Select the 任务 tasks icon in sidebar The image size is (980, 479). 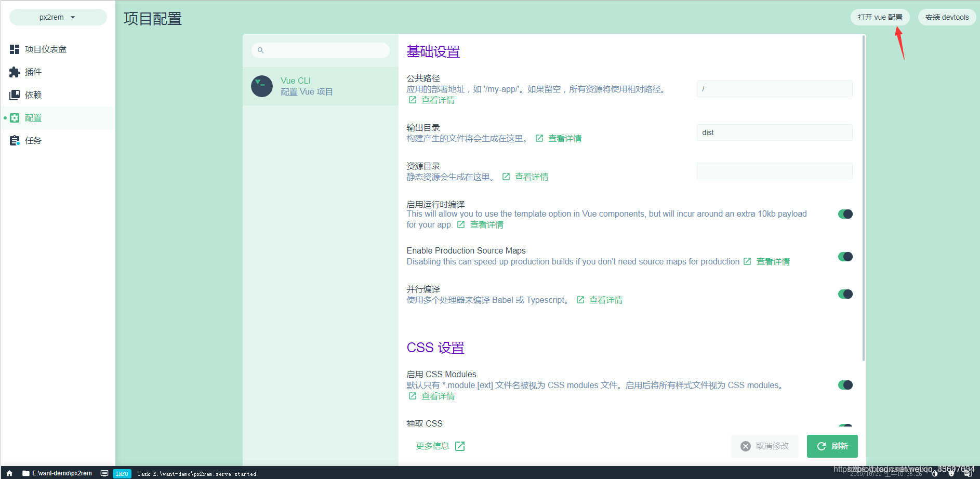14,140
